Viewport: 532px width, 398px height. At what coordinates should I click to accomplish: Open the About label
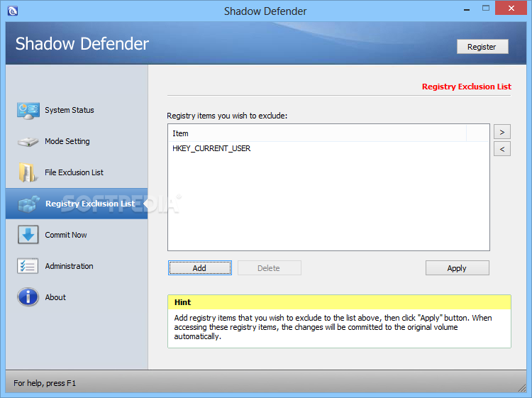55,297
